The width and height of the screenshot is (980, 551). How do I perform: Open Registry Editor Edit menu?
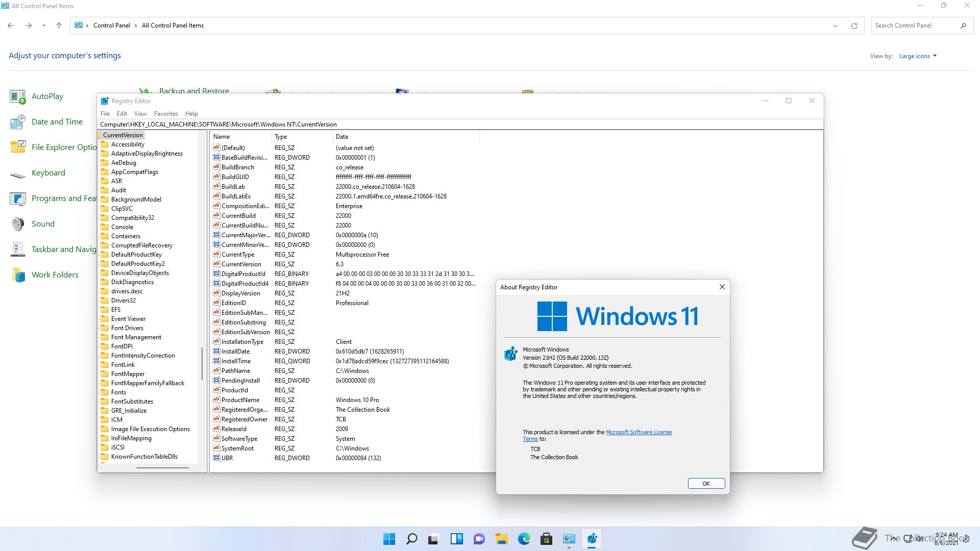122,114
